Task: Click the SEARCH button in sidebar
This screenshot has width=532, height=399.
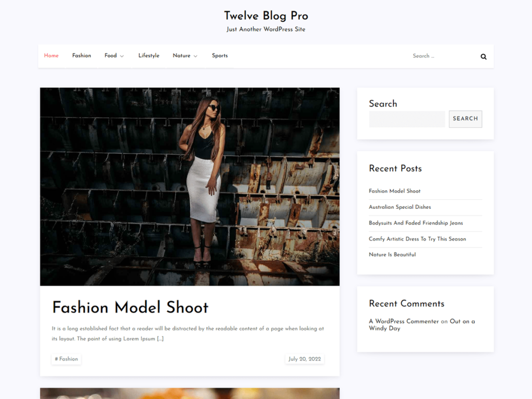Action: tap(465, 119)
